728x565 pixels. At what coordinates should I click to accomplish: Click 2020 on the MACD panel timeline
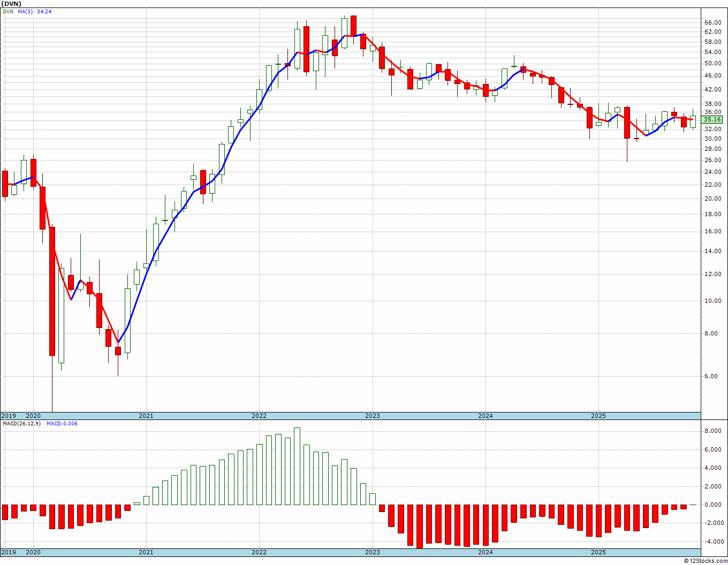click(x=33, y=552)
